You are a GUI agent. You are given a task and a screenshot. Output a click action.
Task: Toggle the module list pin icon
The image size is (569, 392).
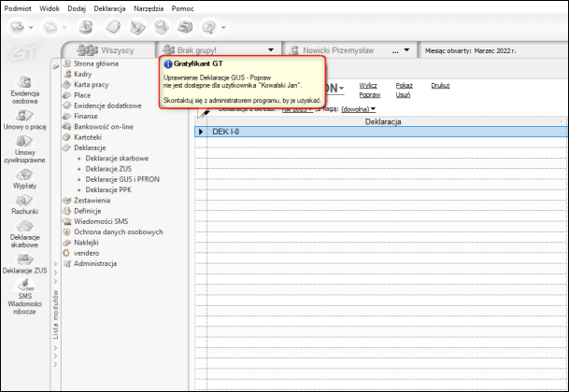coord(55,66)
